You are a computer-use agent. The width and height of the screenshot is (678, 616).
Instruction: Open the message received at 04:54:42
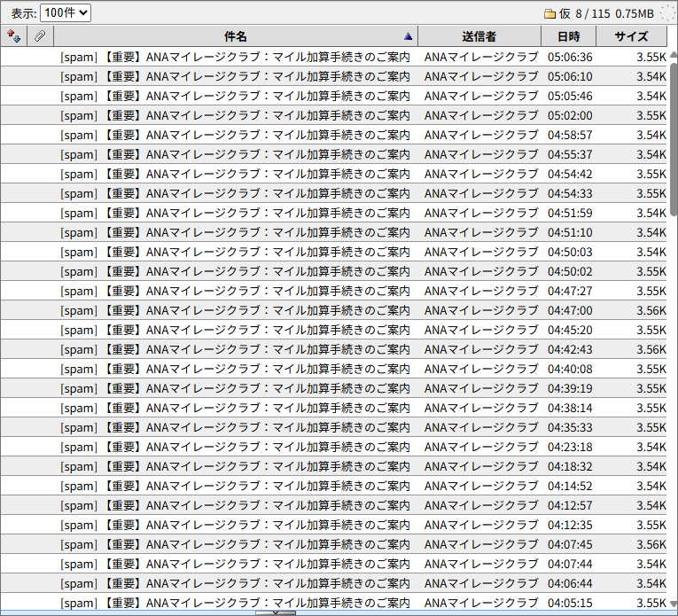333,174
